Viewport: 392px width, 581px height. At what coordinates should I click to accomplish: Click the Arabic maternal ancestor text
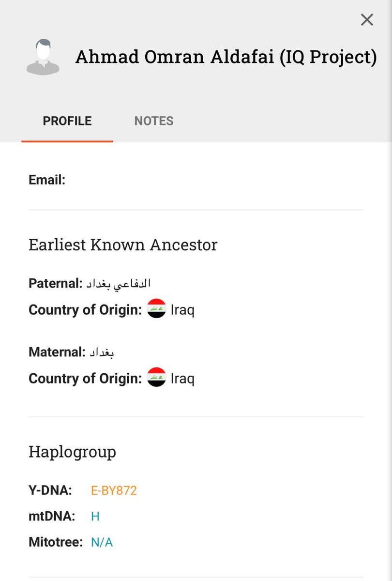(x=101, y=352)
